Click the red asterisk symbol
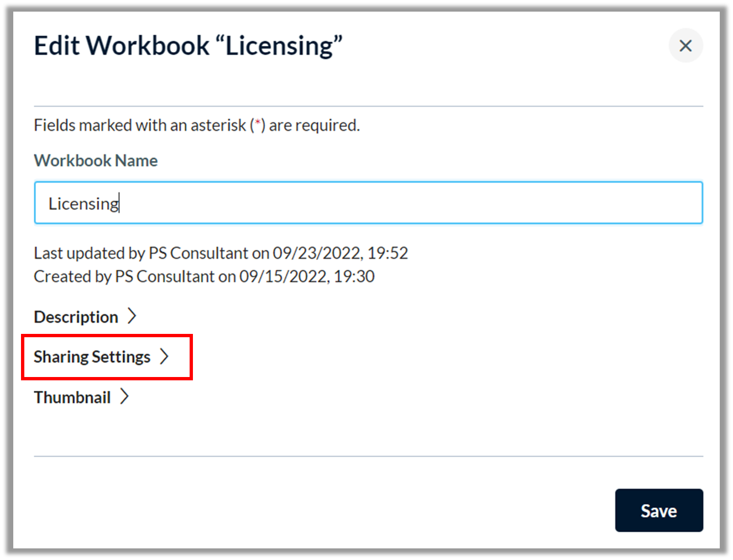The height and width of the screenshot is (560, 733). 258,123
